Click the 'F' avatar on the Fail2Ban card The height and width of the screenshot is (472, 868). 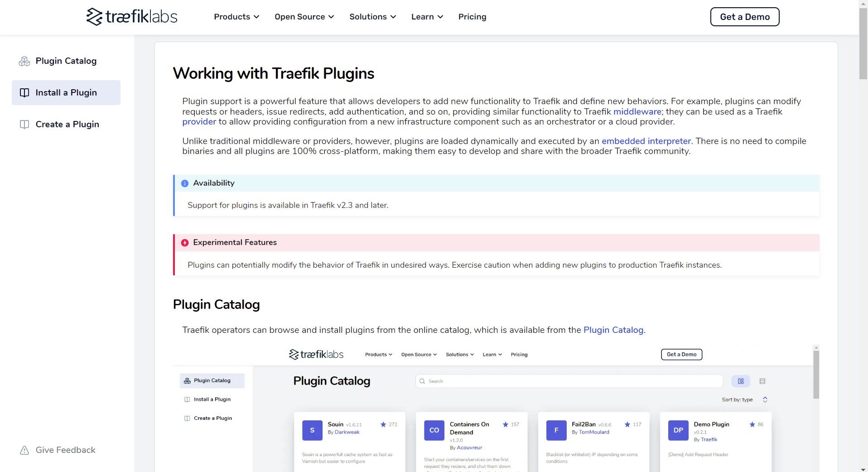pyautogui.click(x=556, y=430)
